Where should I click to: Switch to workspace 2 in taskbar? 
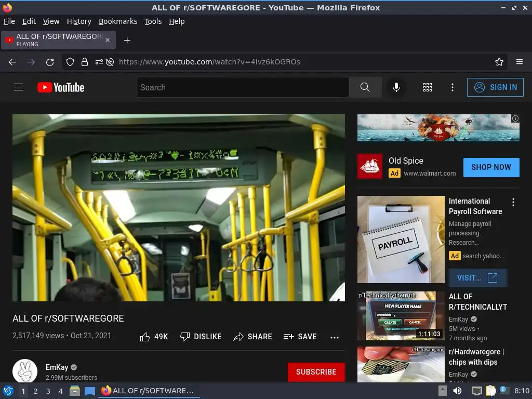[x=36, y=391]
